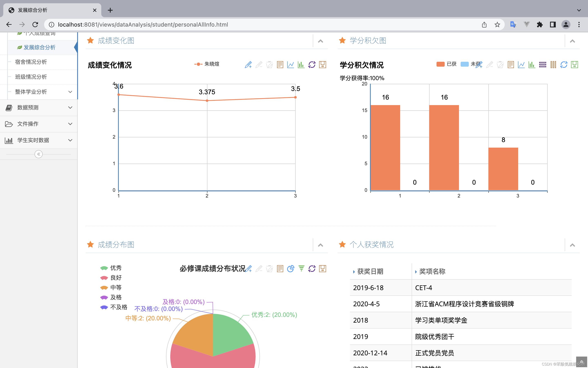Save 学分积欠情况 chart as image
The image size is (588, 368).
coord(574,65)
